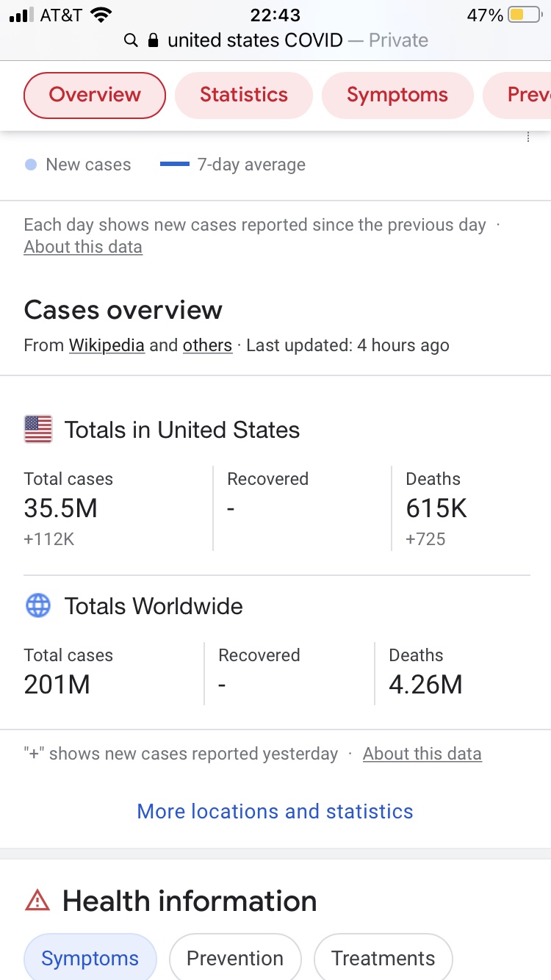
Task: Select the Treatments chip under Health information
Action: (x=383, y=956)
